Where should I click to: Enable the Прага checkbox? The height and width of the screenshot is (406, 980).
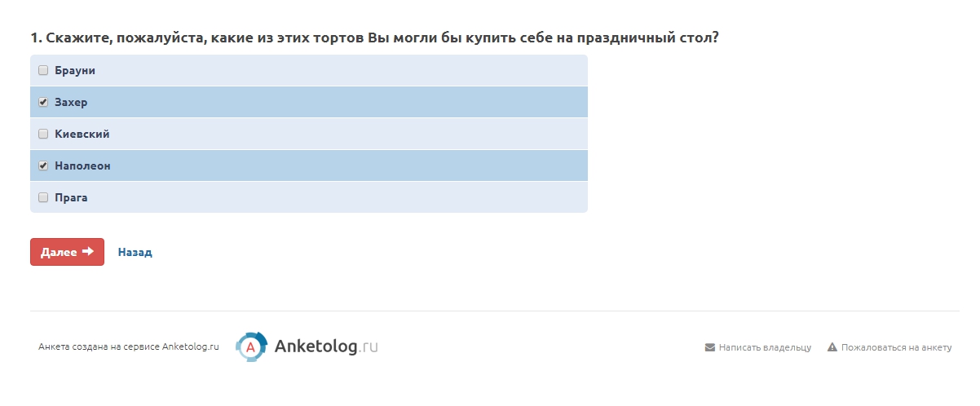(43, 197)
